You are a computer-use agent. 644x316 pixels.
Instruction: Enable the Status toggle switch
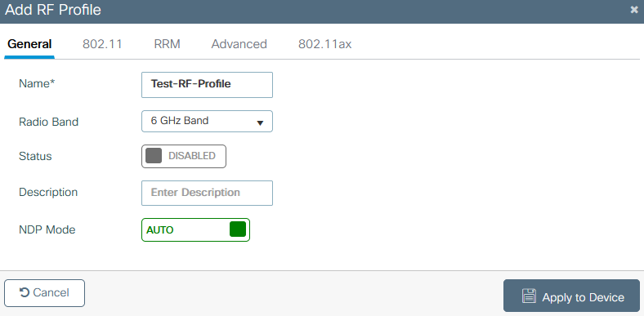pos(184,156)
